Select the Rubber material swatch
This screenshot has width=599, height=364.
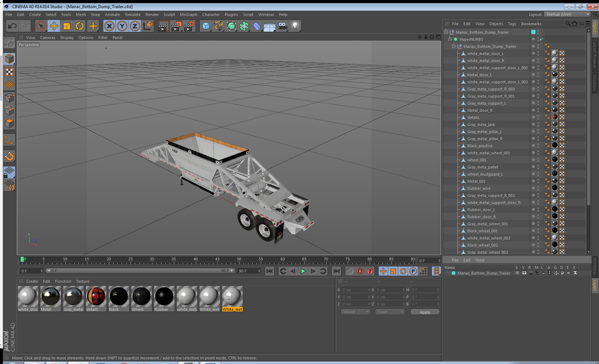click(x=164, y=299)
